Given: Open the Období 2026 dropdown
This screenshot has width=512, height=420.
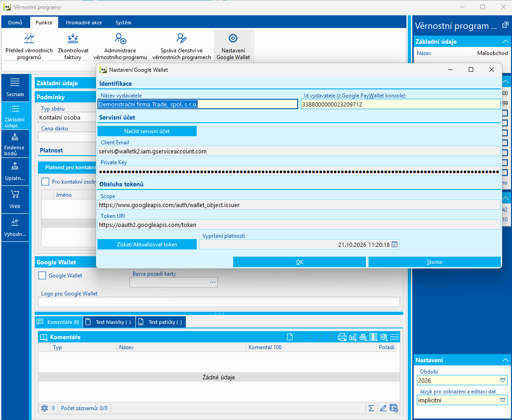Looking at the screenshot, I should (x=503, y=380).
